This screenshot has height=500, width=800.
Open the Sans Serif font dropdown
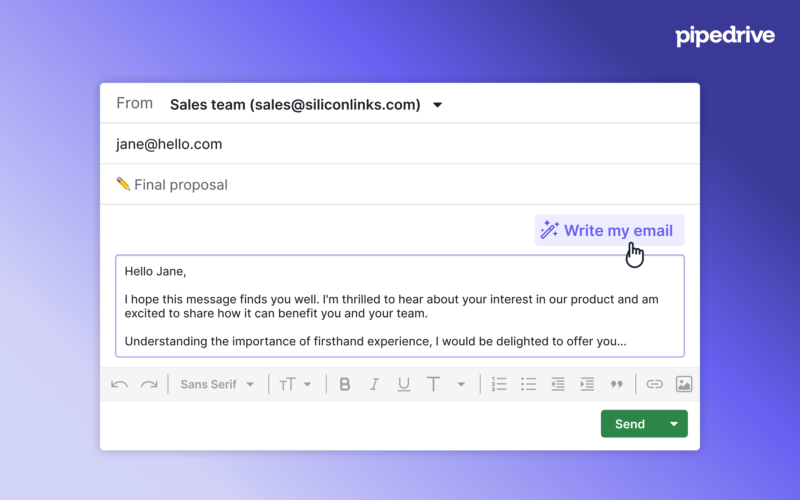(217, 384)
